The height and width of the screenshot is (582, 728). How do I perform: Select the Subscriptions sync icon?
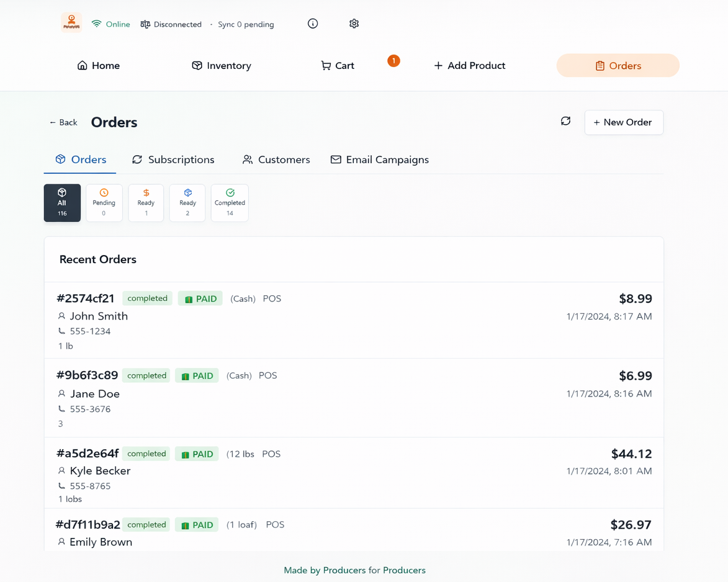(x=137, y=159)
